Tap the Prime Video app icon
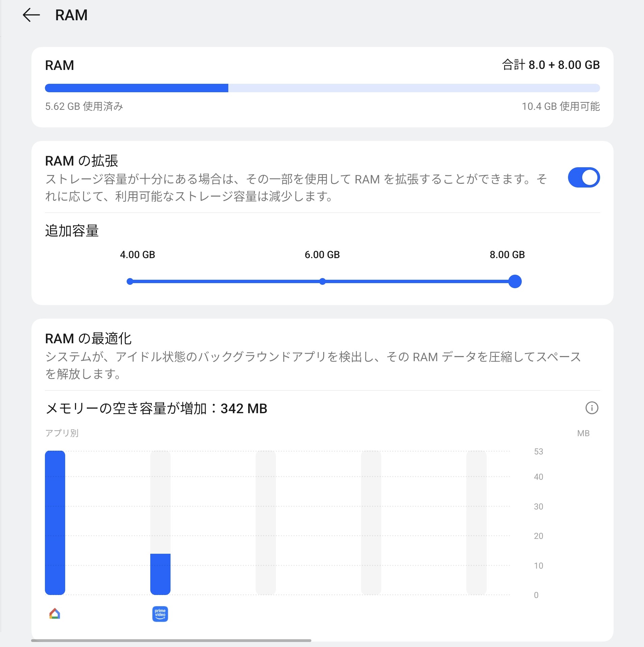The width and height of the screenshot is (644, 647). click(x=160, y=614)
